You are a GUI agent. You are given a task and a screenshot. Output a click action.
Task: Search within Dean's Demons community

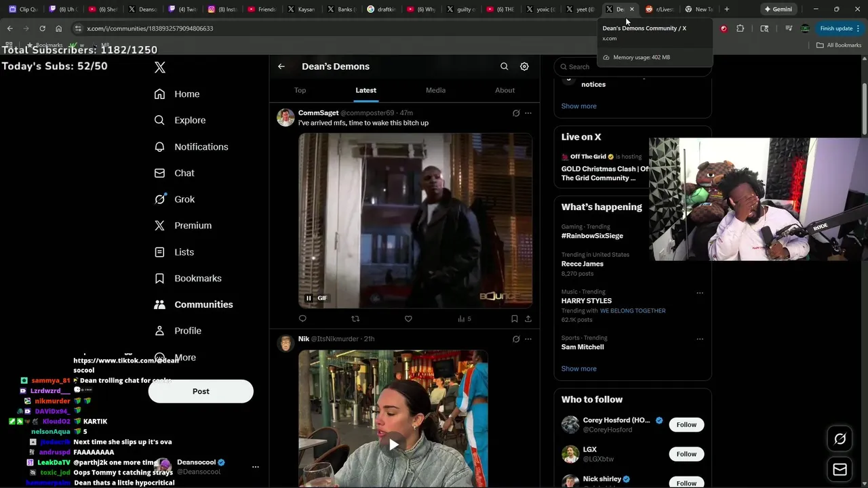pyautogui.click(x=504, y=66)
